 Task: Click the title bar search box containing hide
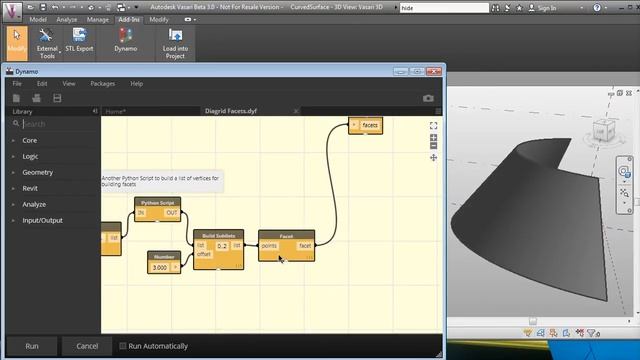(444, 8)
